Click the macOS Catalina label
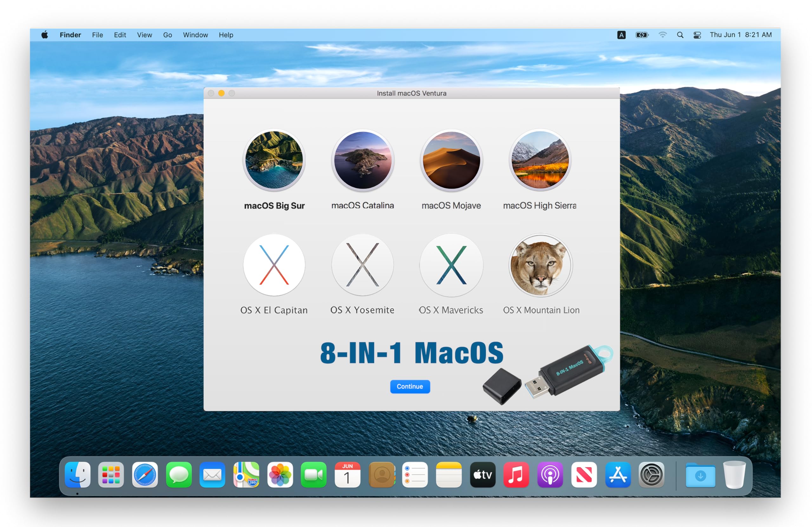The width and height of the screenshot is (812, 527). click(x=363, y=205)
